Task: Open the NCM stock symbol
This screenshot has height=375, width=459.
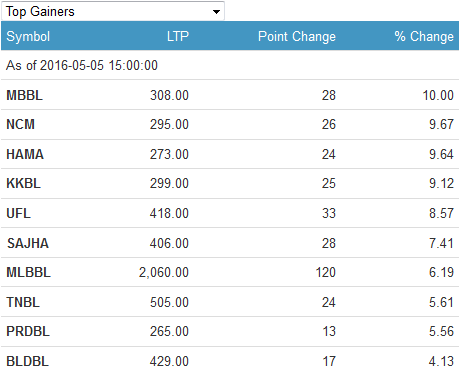Action: (20, 124)
